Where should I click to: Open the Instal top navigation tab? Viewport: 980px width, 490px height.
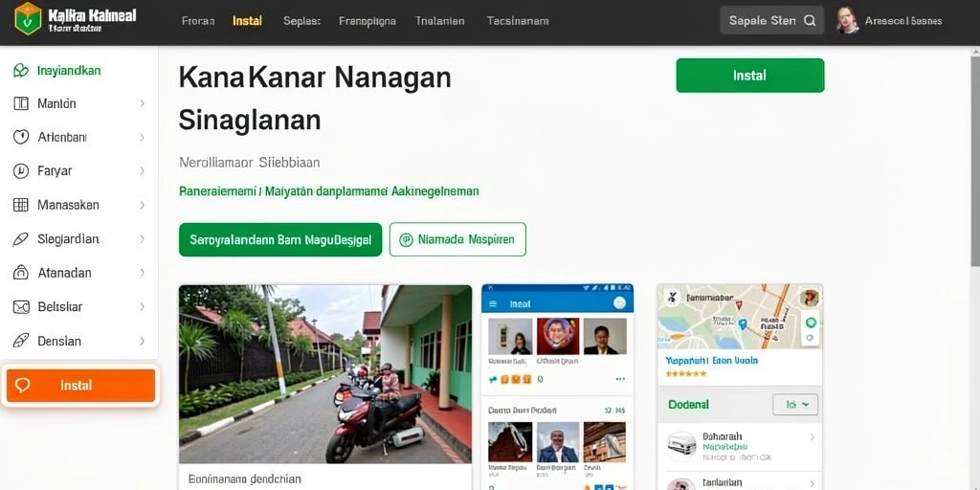[248, 21]
